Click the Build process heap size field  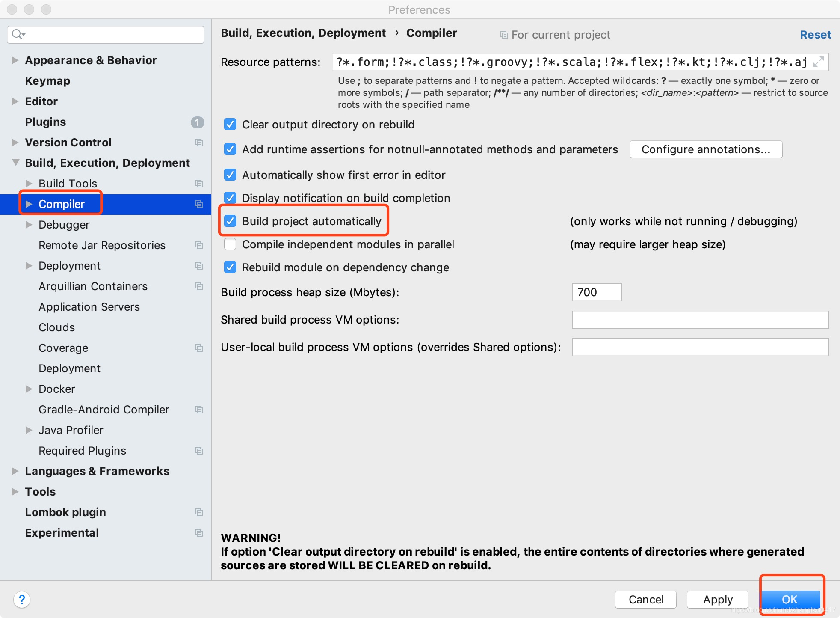[597, 292]
